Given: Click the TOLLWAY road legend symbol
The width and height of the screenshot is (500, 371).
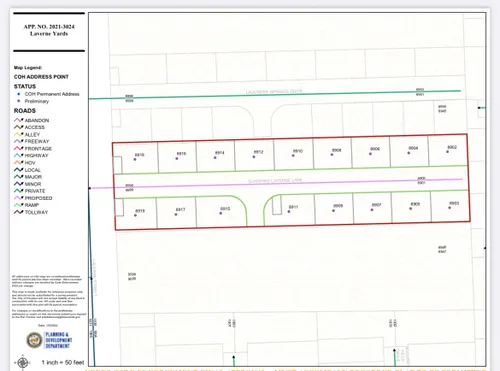Looking at the screenshot, I should (x=19, y=212).
